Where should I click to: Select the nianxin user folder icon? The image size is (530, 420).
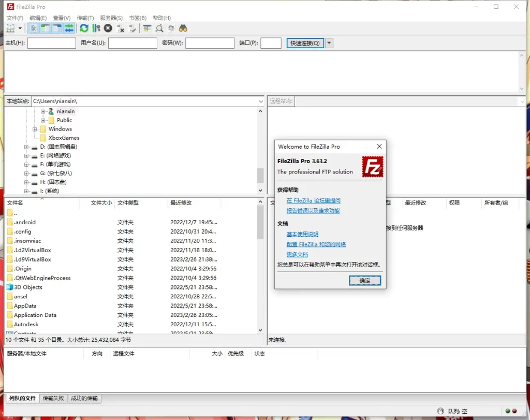point(51,111)
